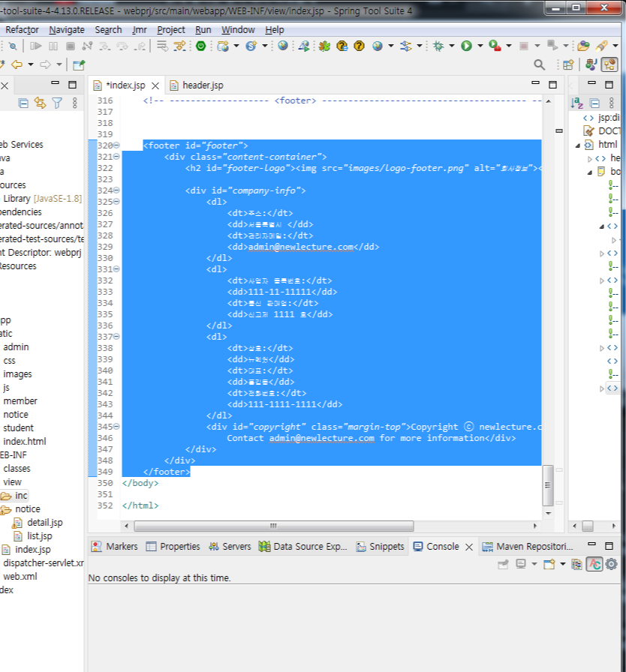The image size is (626, 672).
Task: Click Display Selected Console monitor icon
Action: coord(521,564)
